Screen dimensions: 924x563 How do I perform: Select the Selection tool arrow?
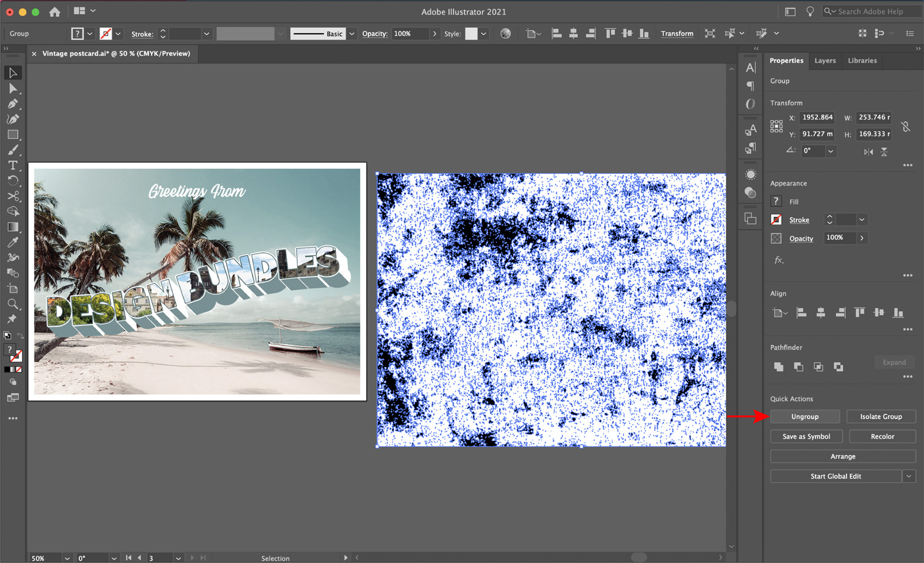point(13,73)
